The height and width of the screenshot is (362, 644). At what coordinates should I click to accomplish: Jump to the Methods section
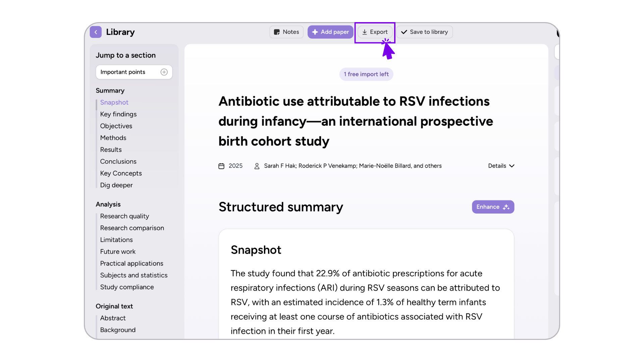(113, 138)
